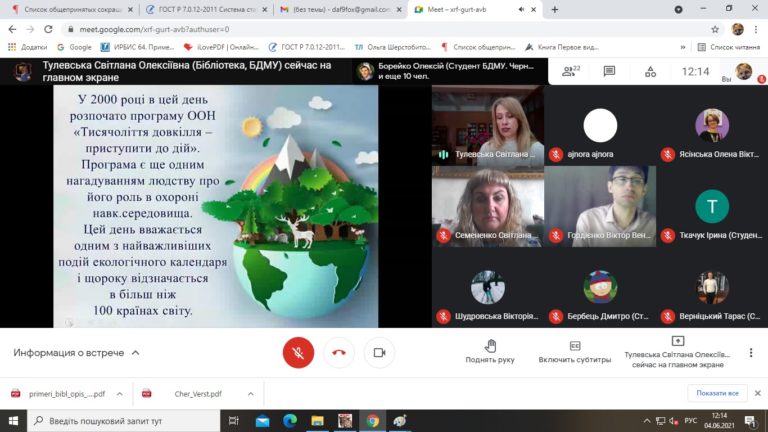Show the participants list icon

click(x=571, y=72)
